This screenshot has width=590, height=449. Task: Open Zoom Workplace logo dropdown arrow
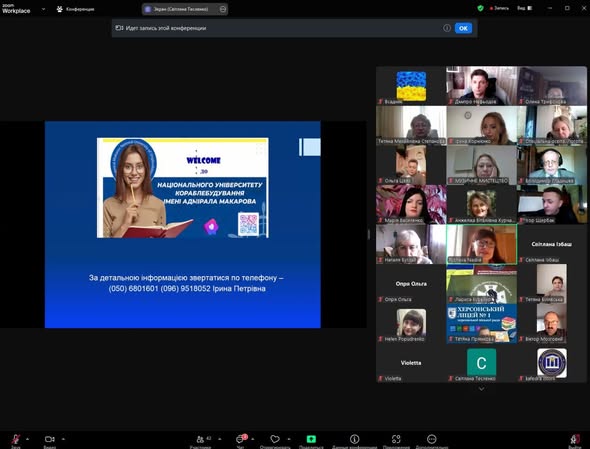(43, 9)
